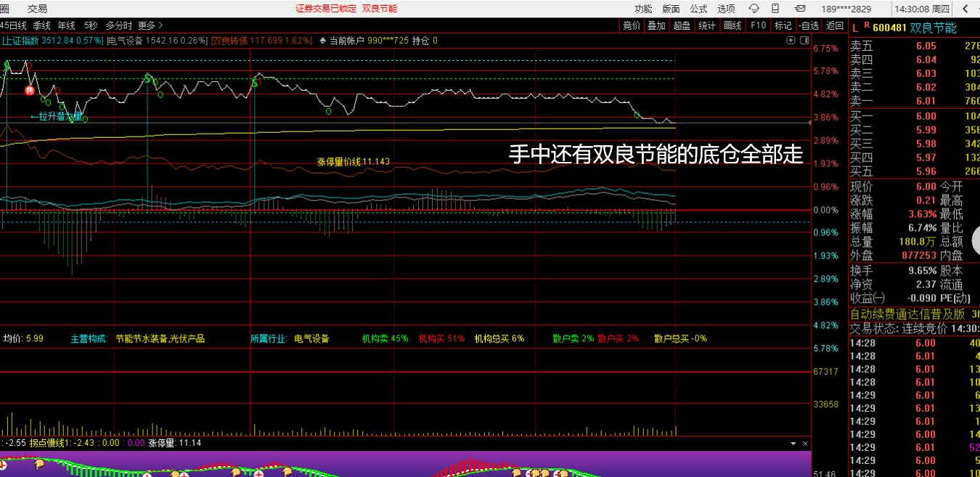
Task: Click the red 撑 marker on the chart
Action: [30, 91]
